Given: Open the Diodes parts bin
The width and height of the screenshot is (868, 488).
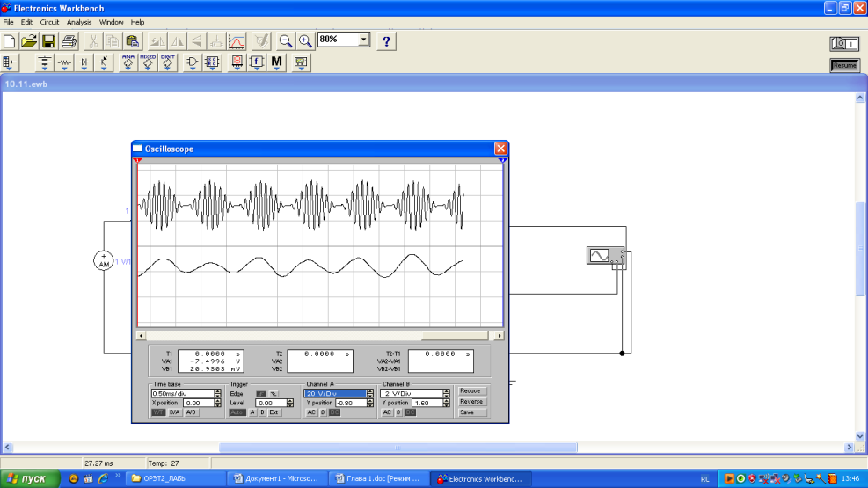Looking at the screenshot, I should tap(84, 62).
